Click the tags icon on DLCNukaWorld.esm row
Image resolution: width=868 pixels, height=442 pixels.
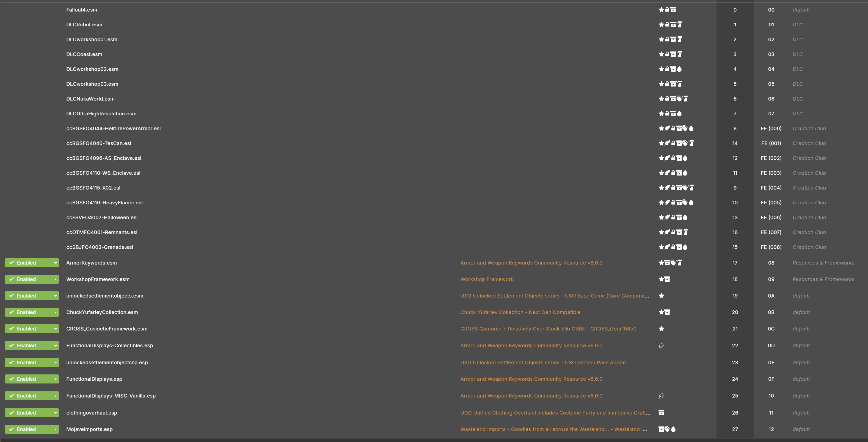679,99
